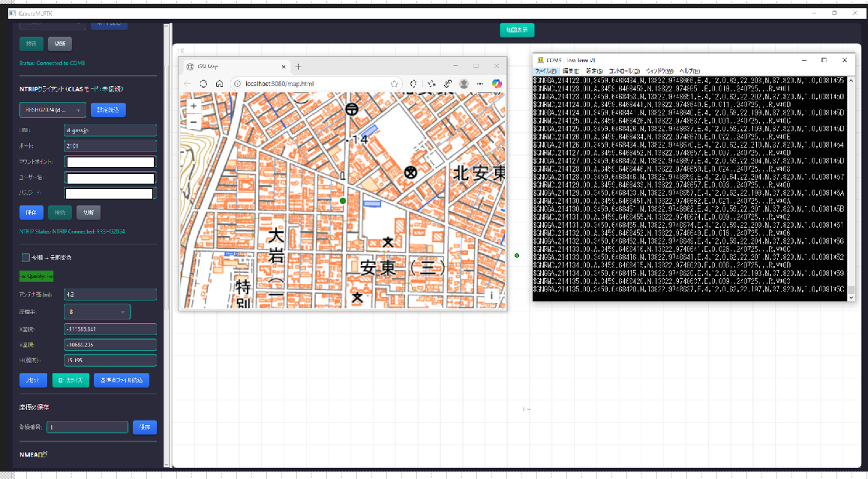Expand the RRSHG2024 NTRIP preset dropdown
This screenshot has width=868, height=479.
tap(53, 110)
